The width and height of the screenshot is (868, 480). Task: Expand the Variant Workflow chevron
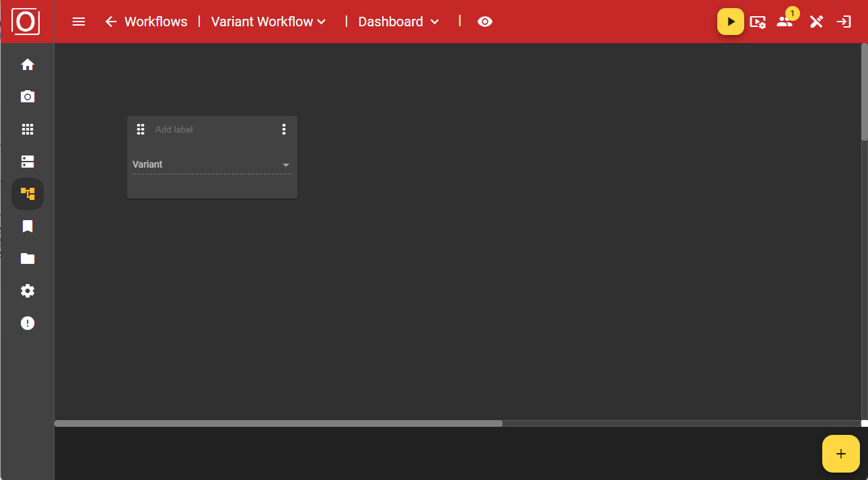(321, 22)
